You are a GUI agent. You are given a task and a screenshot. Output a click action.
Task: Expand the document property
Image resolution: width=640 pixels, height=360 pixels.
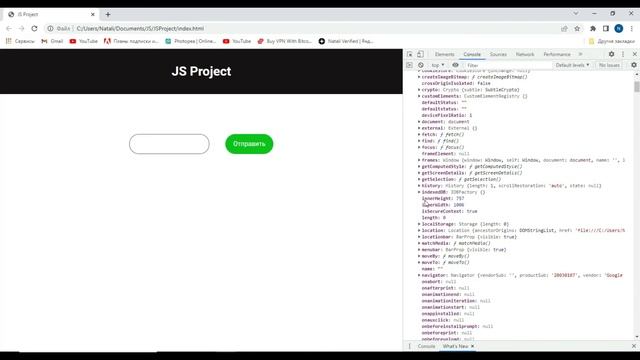tap(419, 122)
